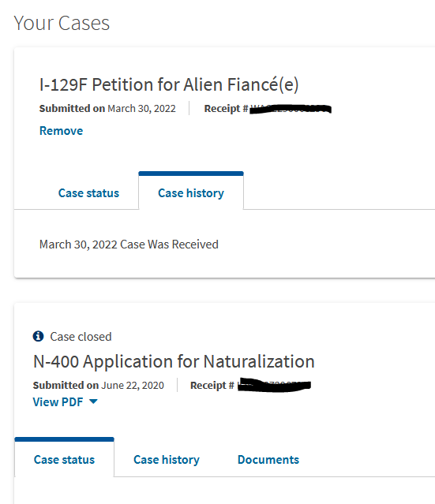Click Submitted on March 30, 2022 text
This screenshot has height=504, width=435.
coord(107,108)
